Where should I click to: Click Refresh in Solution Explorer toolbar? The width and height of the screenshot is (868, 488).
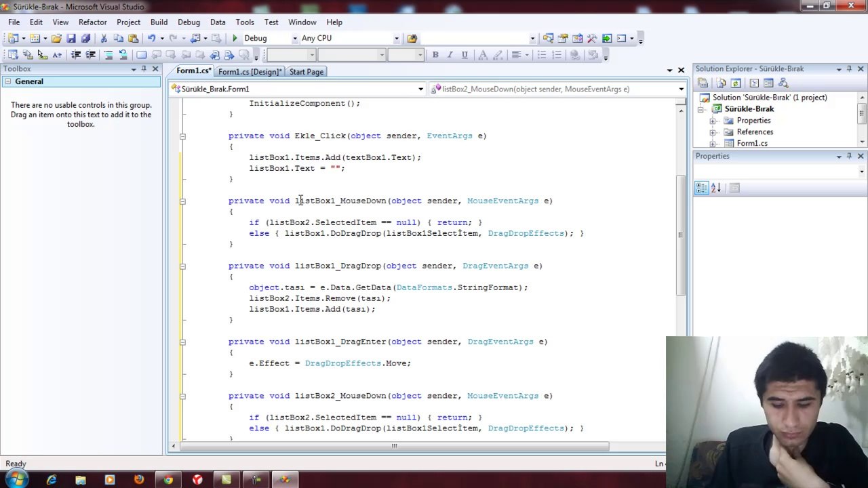(x=735, y=83)
